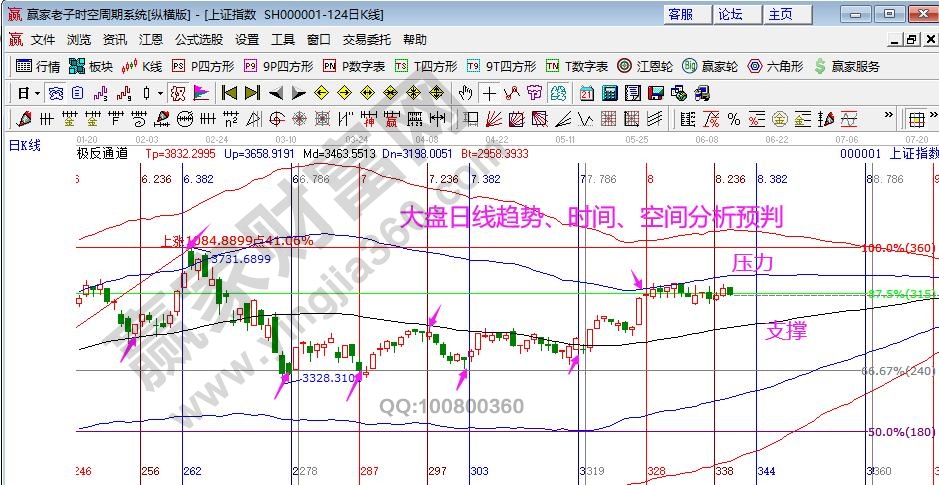Screen dimensions: 939x485
Task: Jump to first bar with skip-start arrow
Action: click(x=229, y=93)
